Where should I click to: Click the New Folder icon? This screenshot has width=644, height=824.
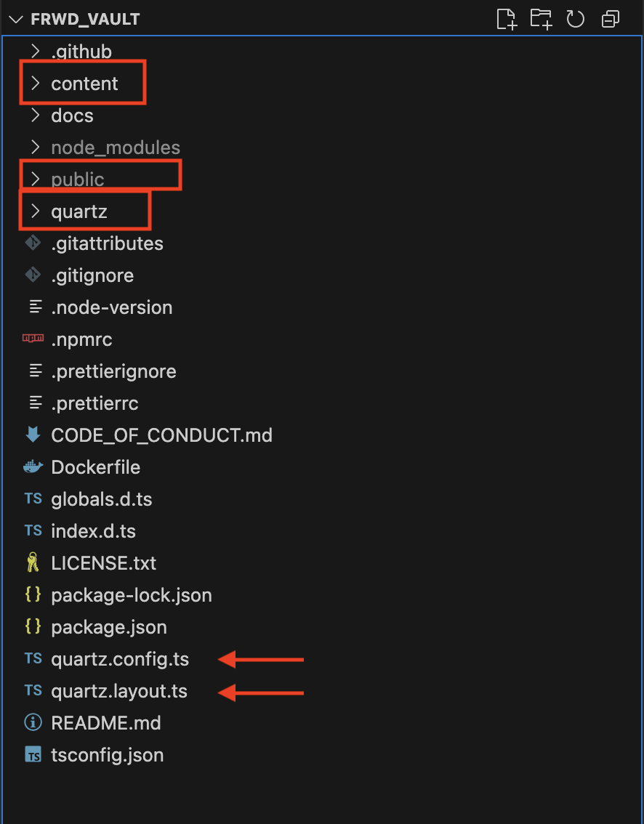point(541,19)
